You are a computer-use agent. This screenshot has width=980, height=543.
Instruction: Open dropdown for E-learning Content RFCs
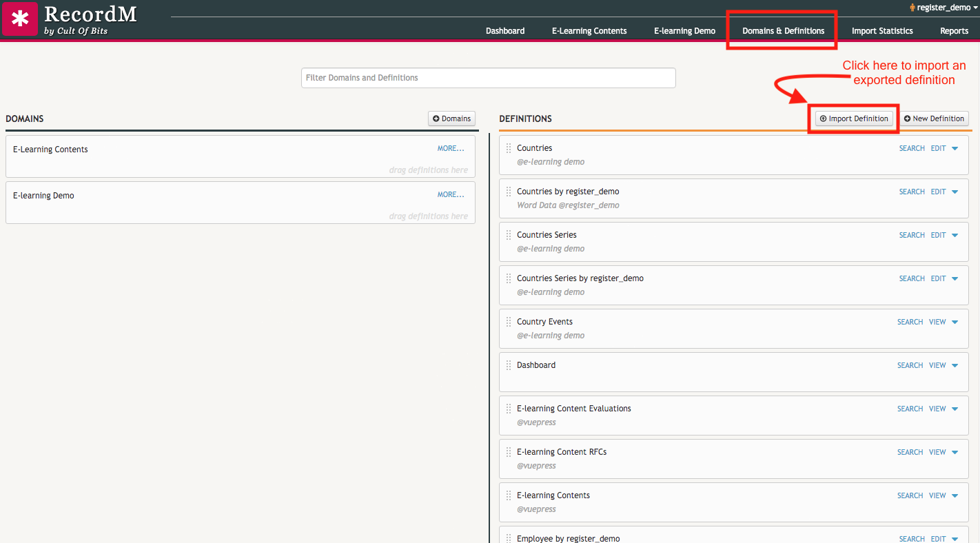coord(955,452)
